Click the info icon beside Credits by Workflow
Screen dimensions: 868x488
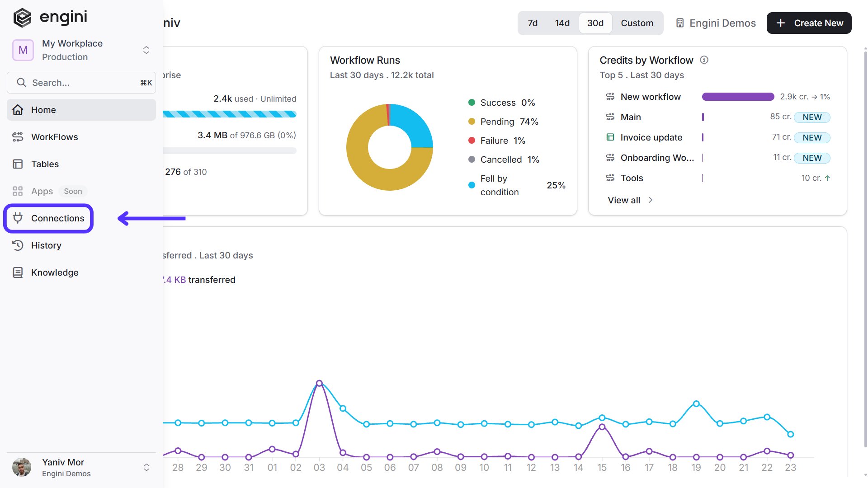(704, 60)
